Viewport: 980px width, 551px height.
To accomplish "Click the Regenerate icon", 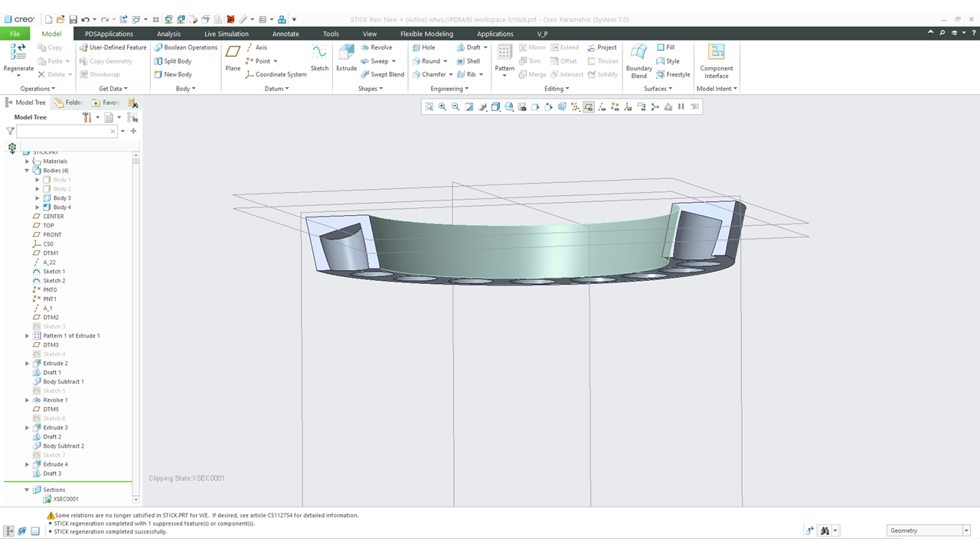I will (x=18, y=54).
